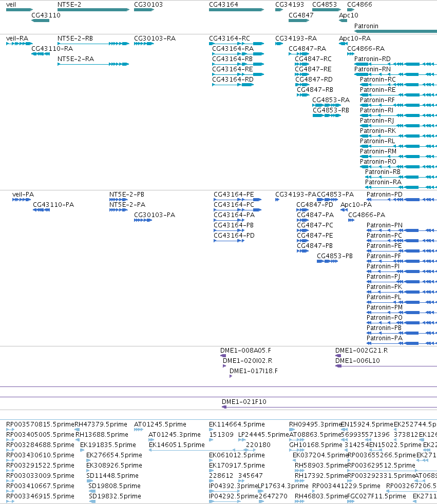The width and height of the screenshot is (437, 504).
Task: Select the DME1-021F10 clone label
Action: (x=244, y=402)
